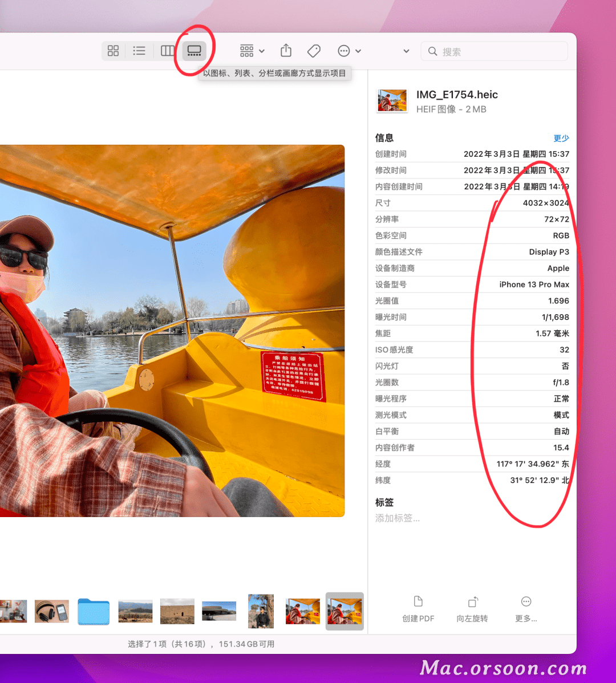
Task: Open the standalone chevron next to search
Action: tap(406, 51)
